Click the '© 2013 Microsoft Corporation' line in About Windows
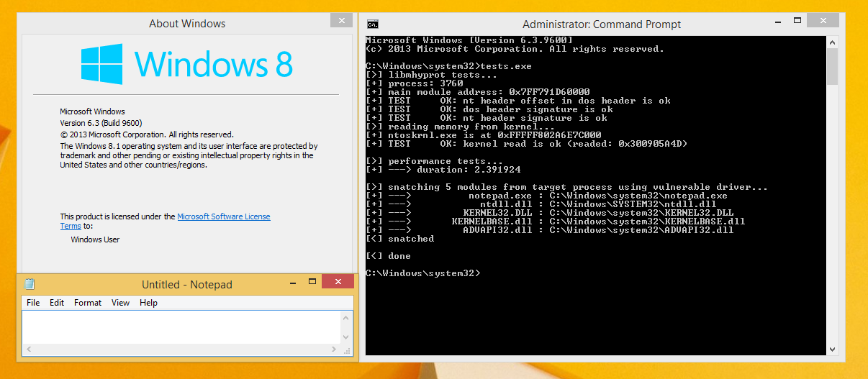The height and width of the screenshot is (379, 868). click(147, 134)
